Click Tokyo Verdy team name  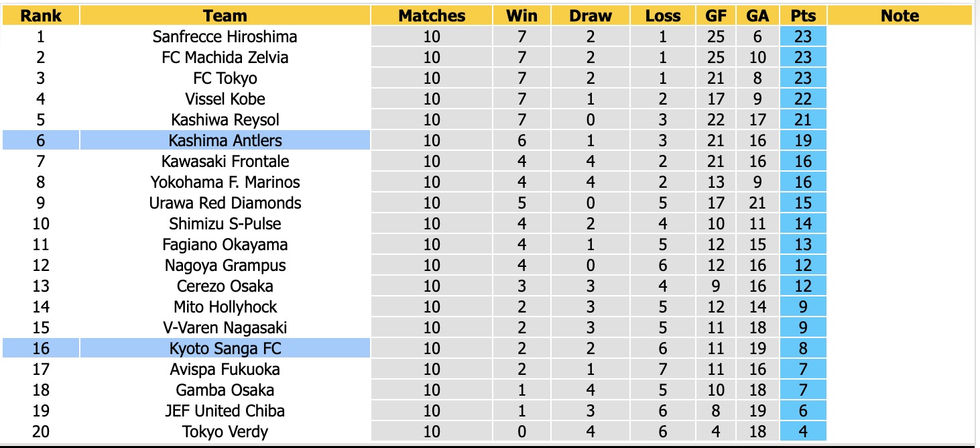click(x=225, y=431)
